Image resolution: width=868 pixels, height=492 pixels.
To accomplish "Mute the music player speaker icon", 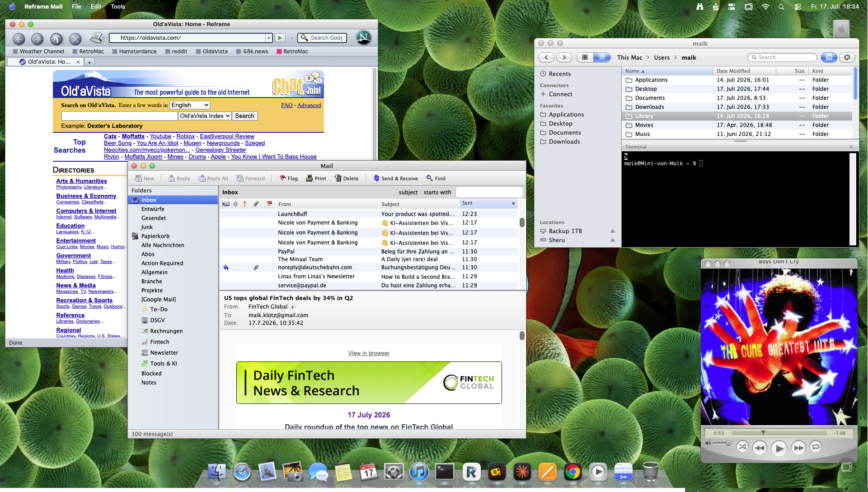I will (708, 443).
